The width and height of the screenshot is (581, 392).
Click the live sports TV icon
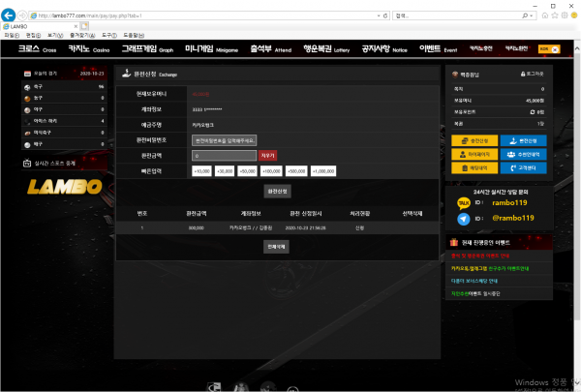click(27, 163)
